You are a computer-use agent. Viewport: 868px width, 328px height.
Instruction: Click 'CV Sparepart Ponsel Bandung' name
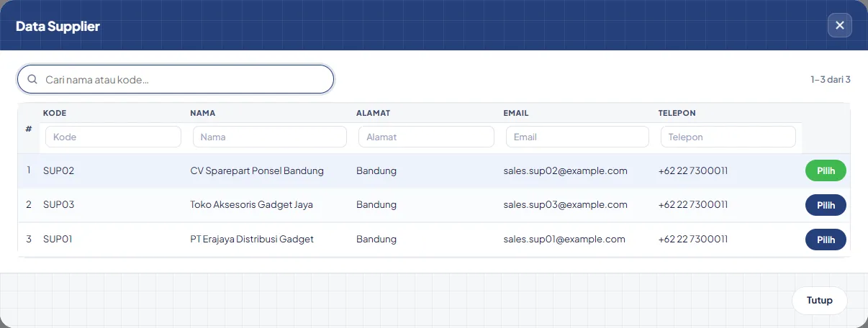pyautogui.click(x=257, y=171)
